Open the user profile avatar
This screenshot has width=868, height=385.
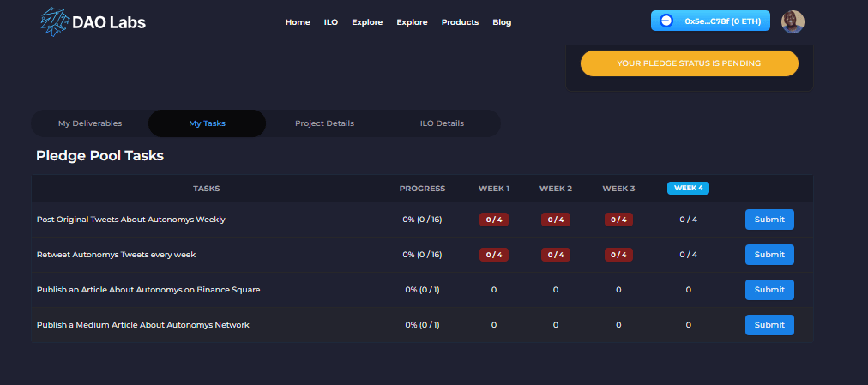(x=793, y=21)
